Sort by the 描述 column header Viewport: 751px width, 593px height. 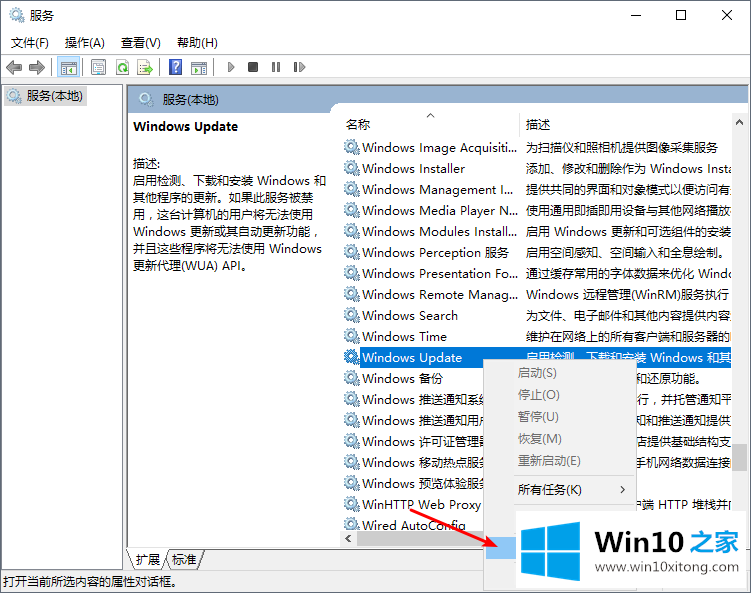pos(626,125)
